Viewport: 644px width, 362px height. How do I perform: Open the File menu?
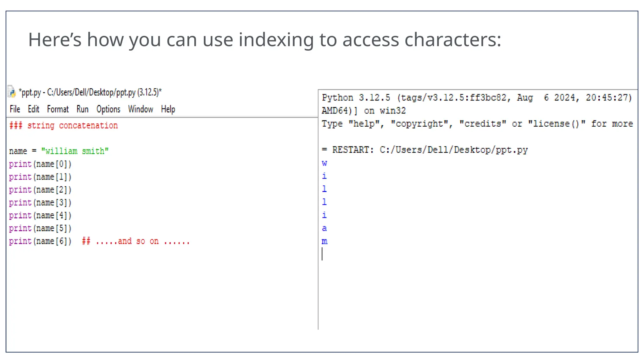tap(15, 109)
